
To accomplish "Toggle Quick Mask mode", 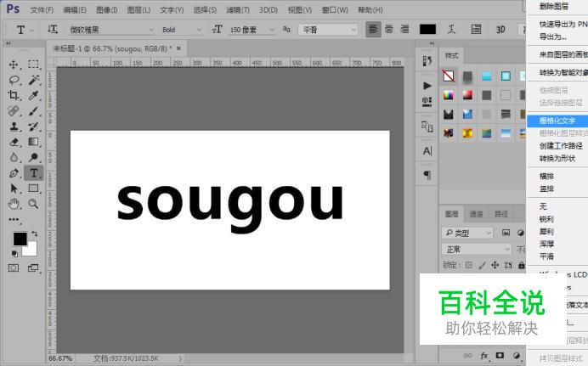I will click(14, 267).
